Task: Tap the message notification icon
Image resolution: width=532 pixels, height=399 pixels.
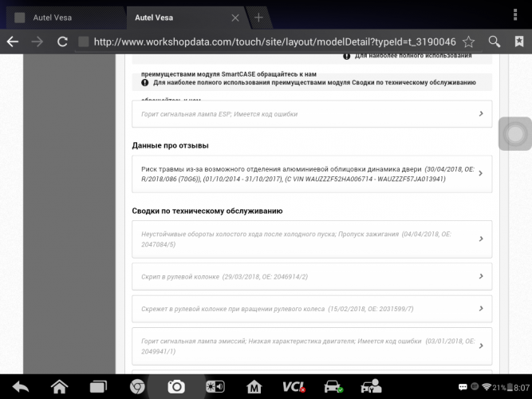Action: pyautogui.click(x=463, y=387)
